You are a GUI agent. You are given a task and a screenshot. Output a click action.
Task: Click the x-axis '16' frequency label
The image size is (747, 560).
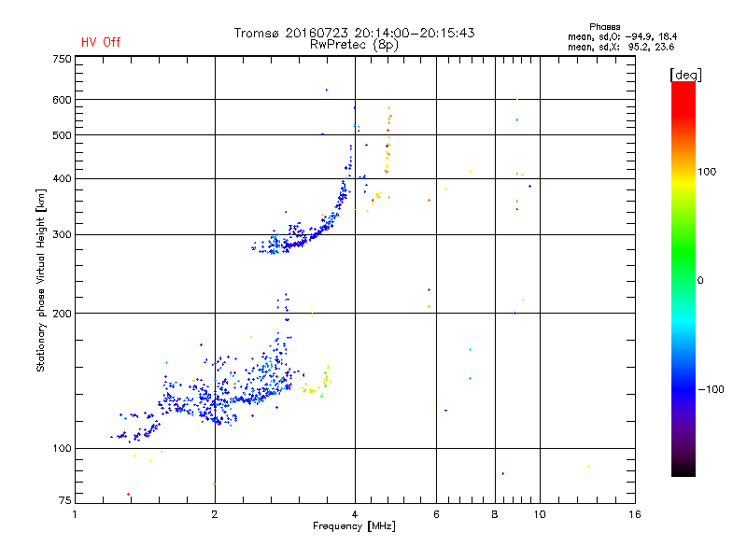(635, 514)
